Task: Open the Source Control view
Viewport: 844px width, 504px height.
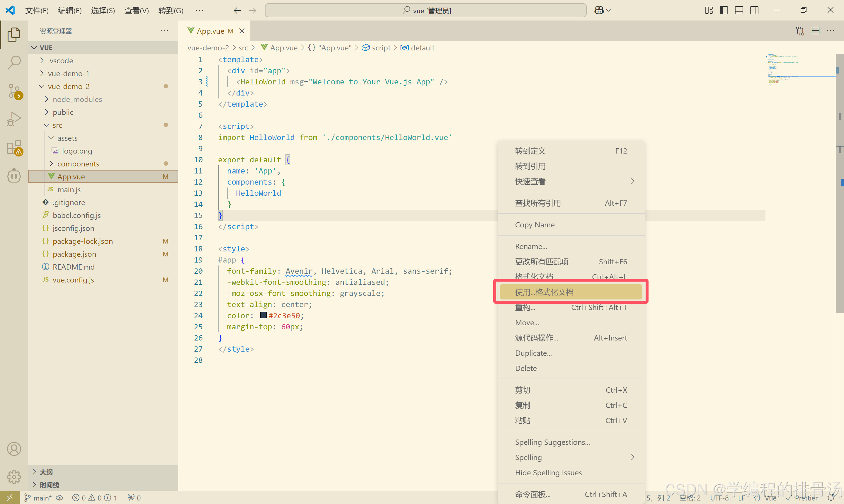Action: 14,91
